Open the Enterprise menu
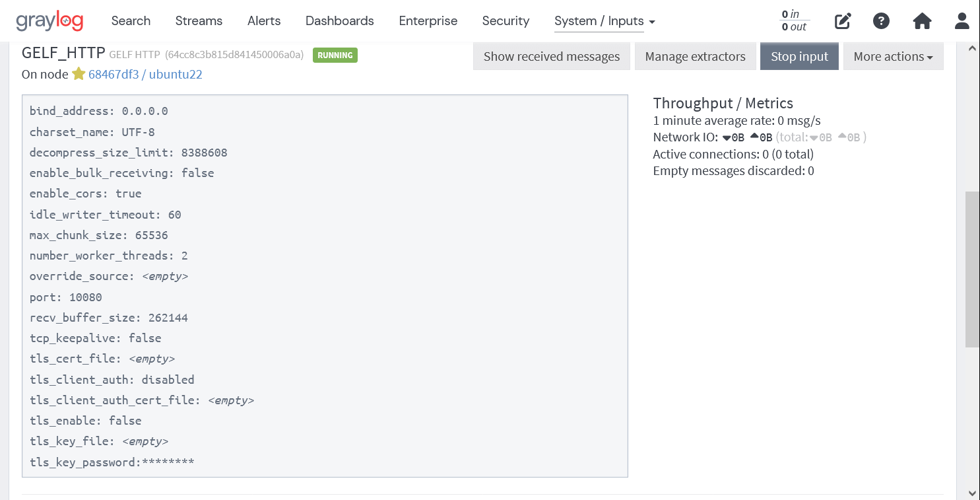980x500 pixels. coord(428,21)
